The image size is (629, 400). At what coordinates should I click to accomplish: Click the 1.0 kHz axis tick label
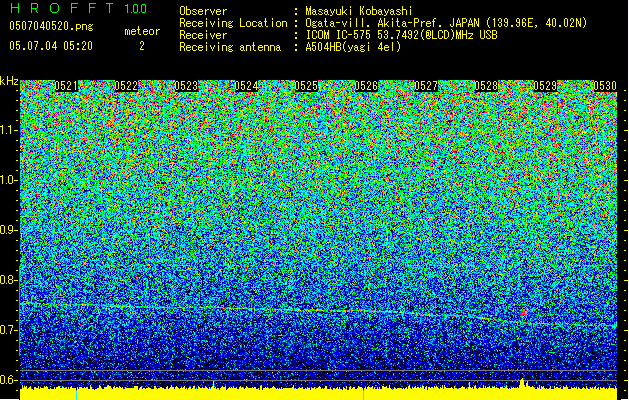(8, 180)
